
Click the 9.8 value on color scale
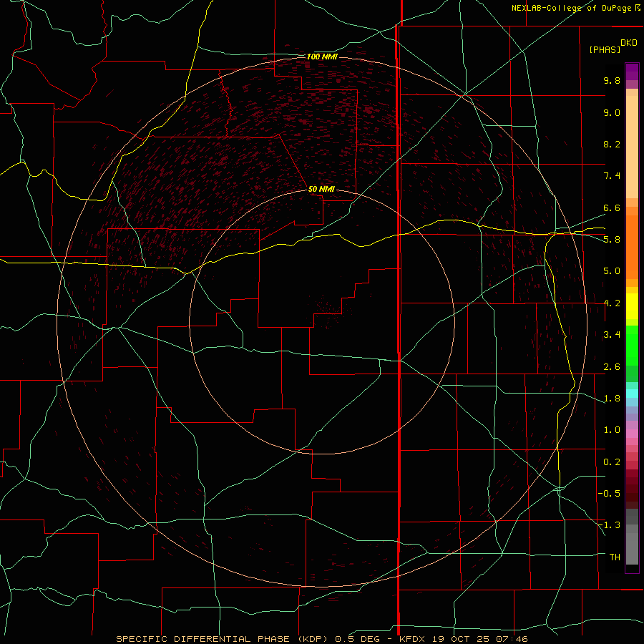(x=612, y=80)
